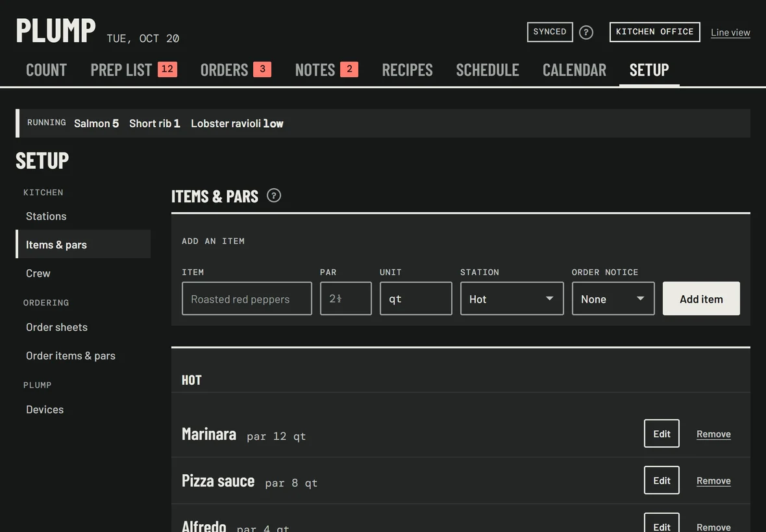Click the Orders count badge 3

(262, 69)
